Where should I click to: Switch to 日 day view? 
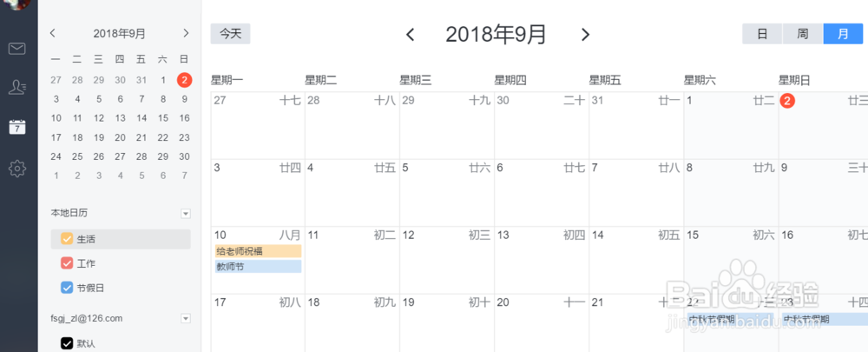tap(762, 34)
